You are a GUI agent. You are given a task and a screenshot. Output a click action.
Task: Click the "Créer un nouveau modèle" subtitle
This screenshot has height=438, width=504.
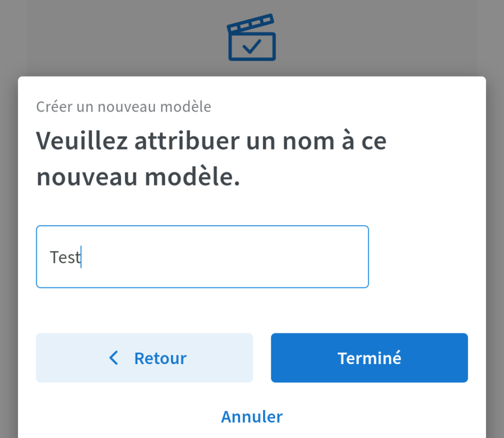tap(124, 107)
